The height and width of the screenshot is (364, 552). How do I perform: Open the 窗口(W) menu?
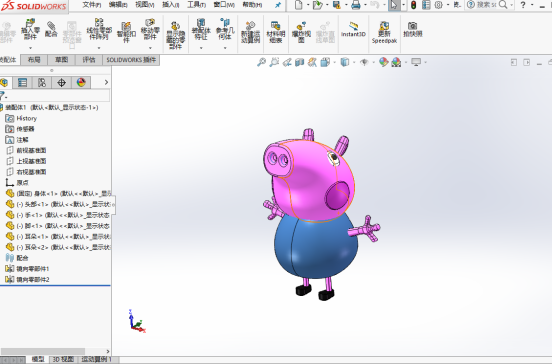tap(224, 5)
